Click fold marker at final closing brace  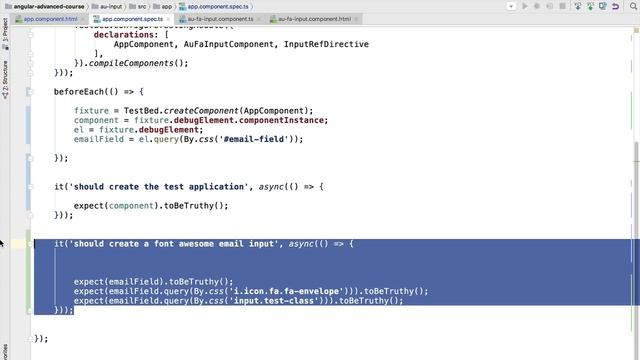pos(30,339)
